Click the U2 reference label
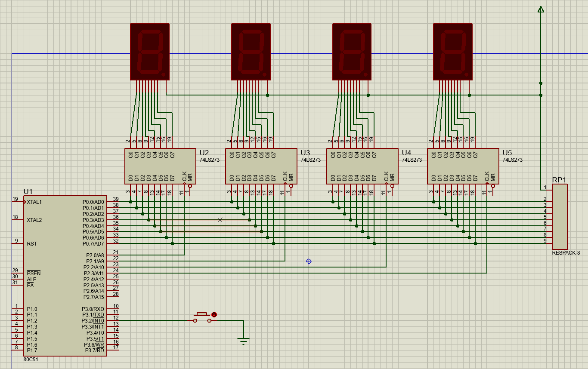This screenshot has width=588, height=369. coord(204,153)
